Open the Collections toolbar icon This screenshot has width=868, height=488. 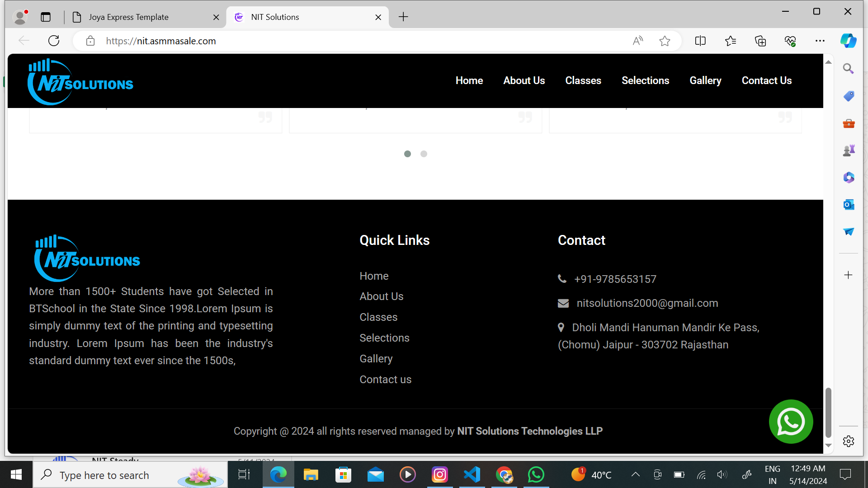coord(760,41)
